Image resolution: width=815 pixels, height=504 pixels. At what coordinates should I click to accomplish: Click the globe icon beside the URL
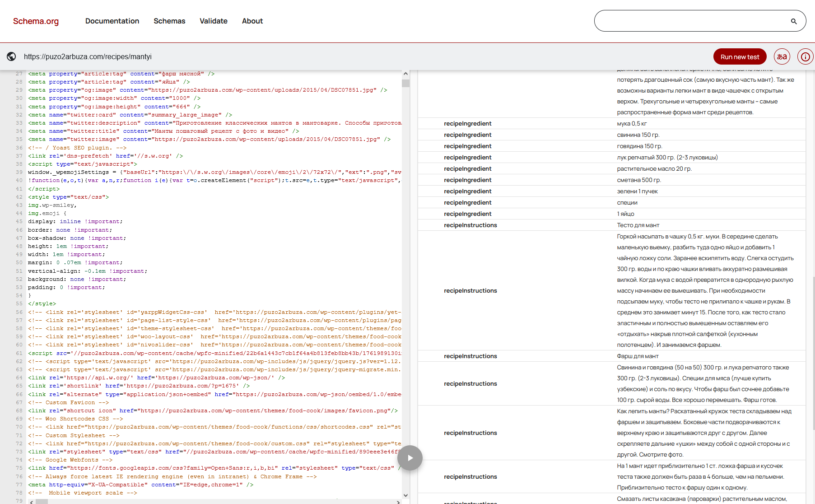(11, 56)
